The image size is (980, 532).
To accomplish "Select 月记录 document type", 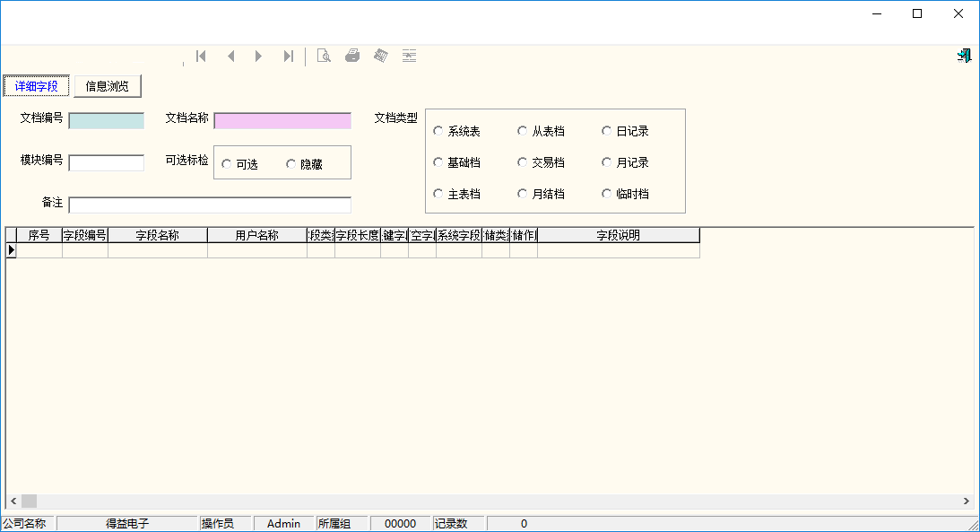I will [626, 161].
